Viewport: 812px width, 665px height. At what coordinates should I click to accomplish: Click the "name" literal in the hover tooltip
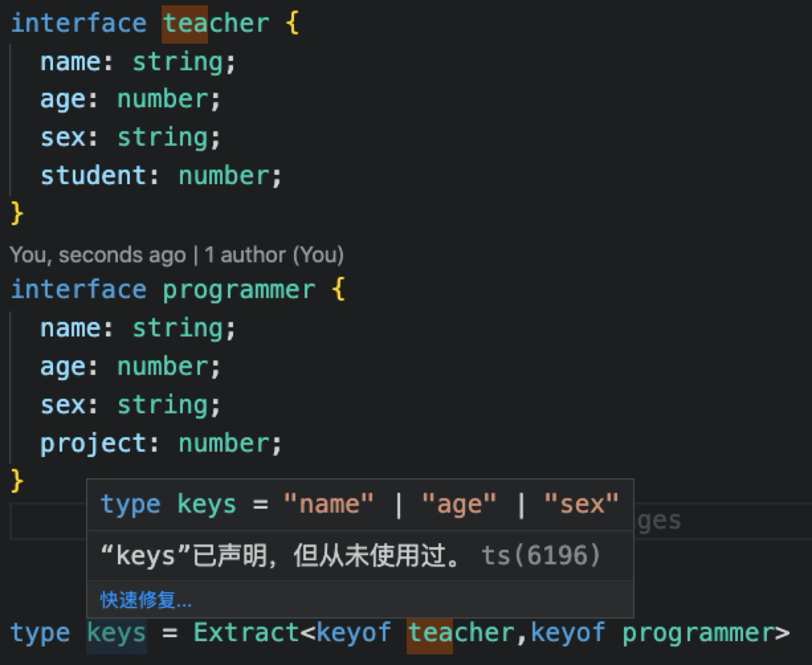tap(329, 504)
